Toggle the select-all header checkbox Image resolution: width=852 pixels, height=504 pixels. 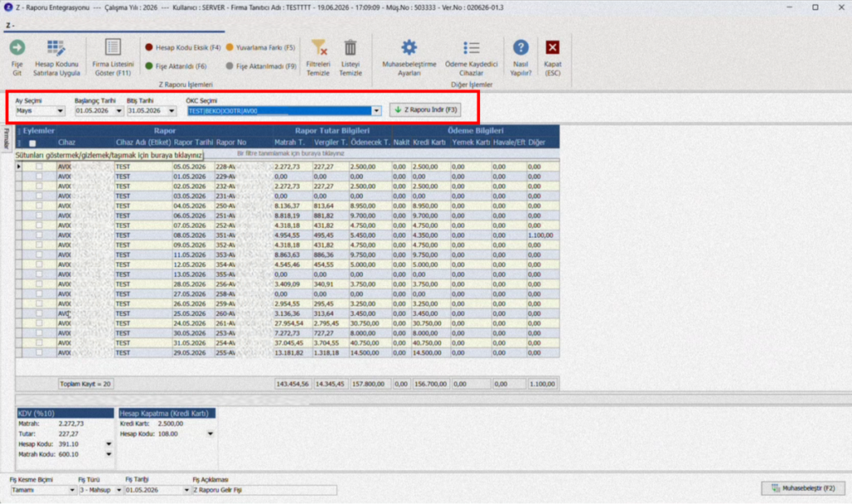[32, 143]
